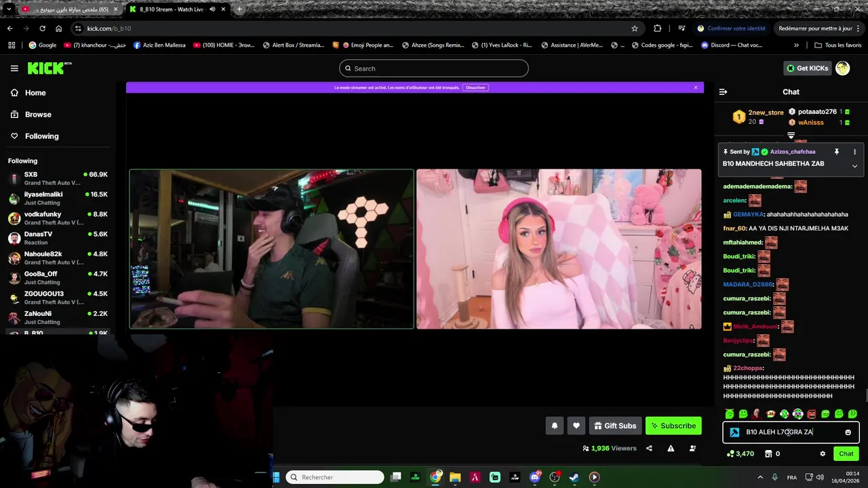Open the DanasTV followed channel
This screenshot has width=868, height=488.
pos(58,239)
